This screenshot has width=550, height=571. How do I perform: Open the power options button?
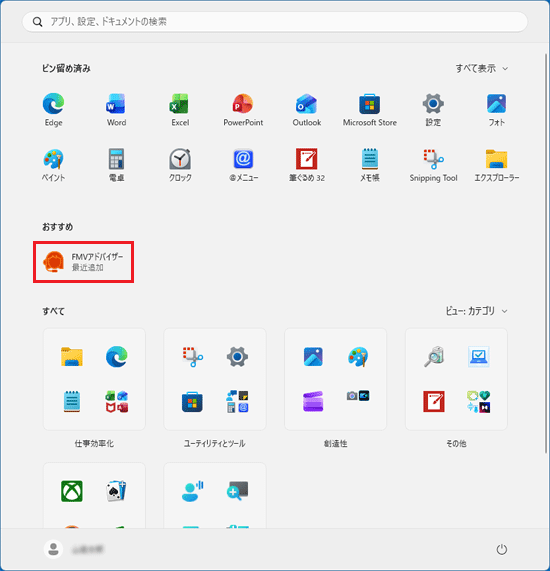pyautogui.click(x=502, y=549)
